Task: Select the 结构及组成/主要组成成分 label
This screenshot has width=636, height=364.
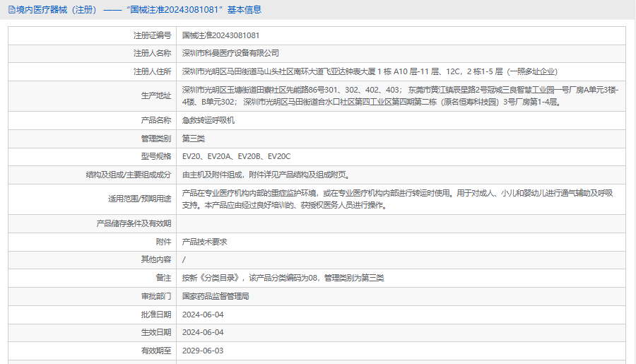Action: tap(129, 175)
